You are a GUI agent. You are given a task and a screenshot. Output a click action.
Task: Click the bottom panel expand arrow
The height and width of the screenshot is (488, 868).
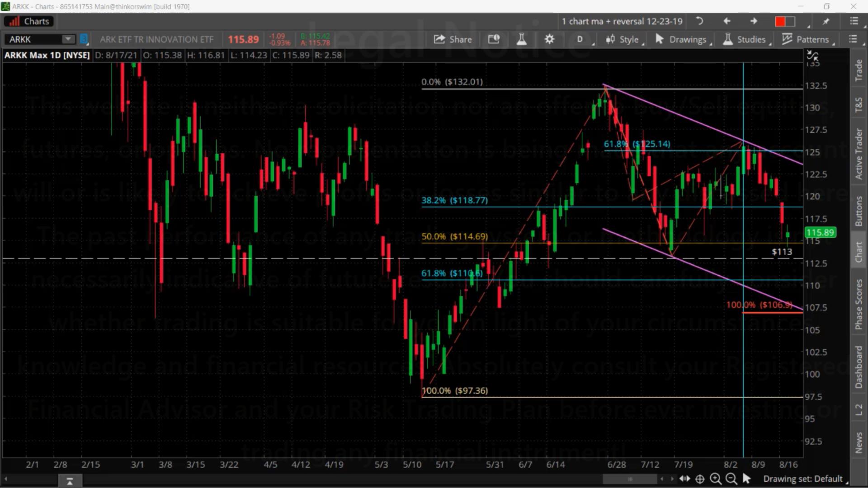pyautogui.click(x=70, y=482)
